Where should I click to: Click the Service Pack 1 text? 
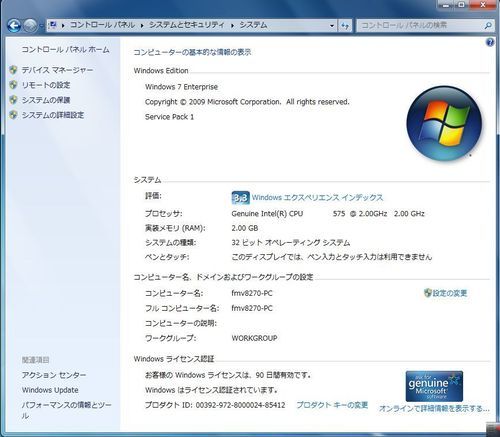(x=169, y=117)
